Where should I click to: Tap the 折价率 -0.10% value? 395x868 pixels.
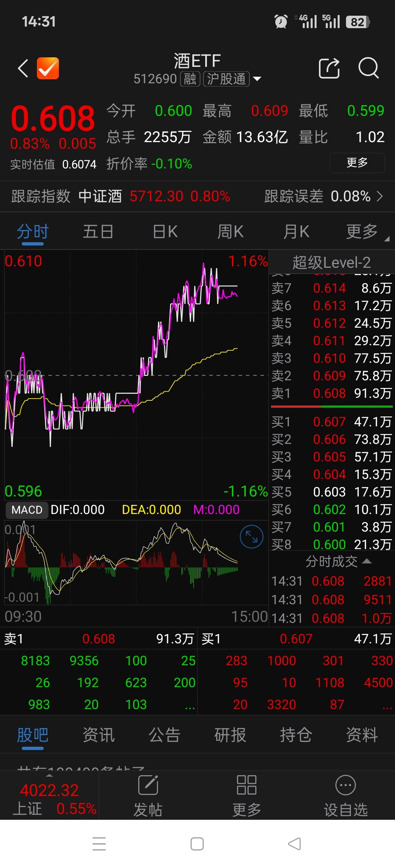tap(172, 164)
